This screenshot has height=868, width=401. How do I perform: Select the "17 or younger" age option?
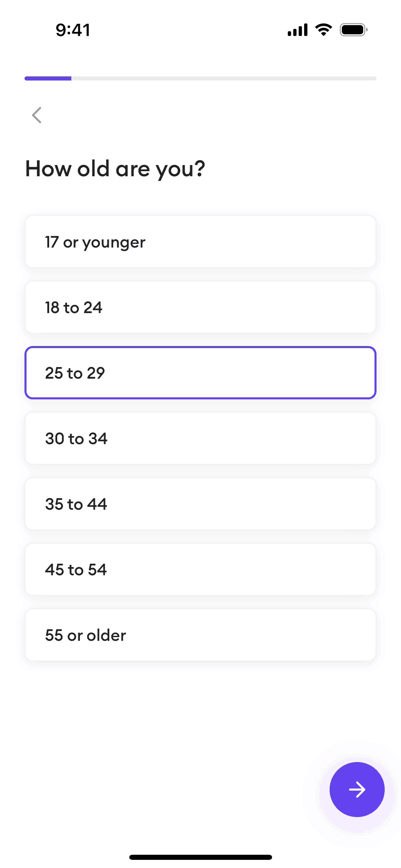pyautogui.click(x=201, y=242)
